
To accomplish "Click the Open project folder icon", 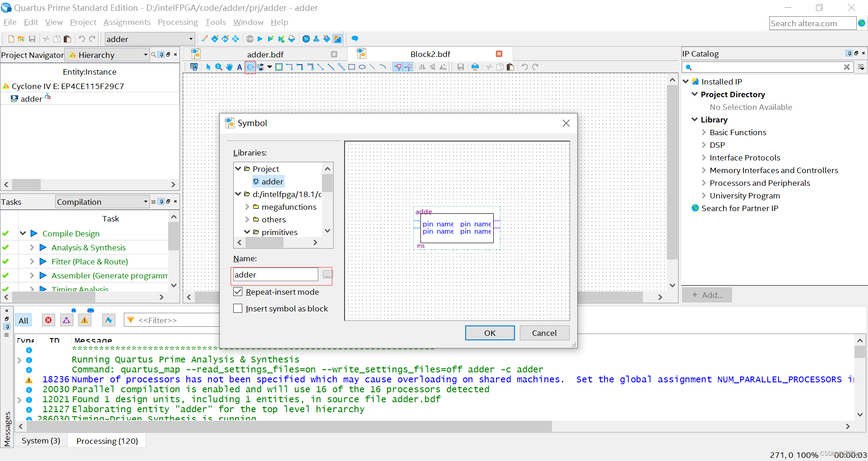I will point(21,39).
